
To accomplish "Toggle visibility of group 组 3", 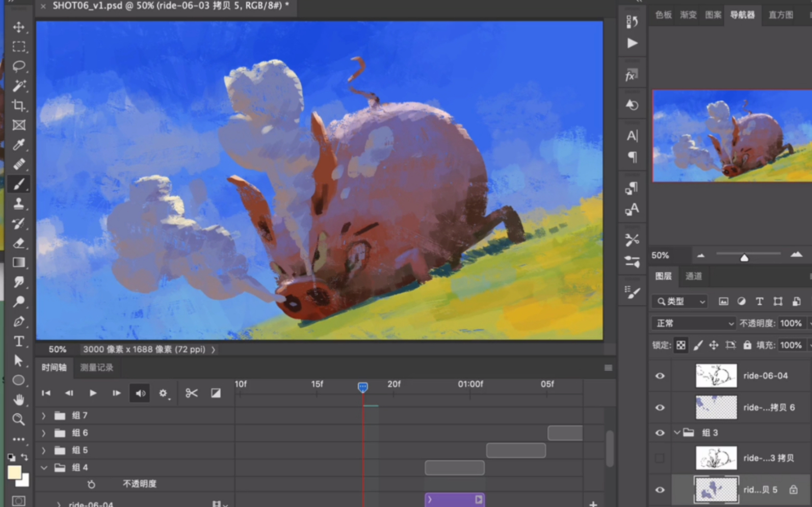I will [x=660, y=433].
